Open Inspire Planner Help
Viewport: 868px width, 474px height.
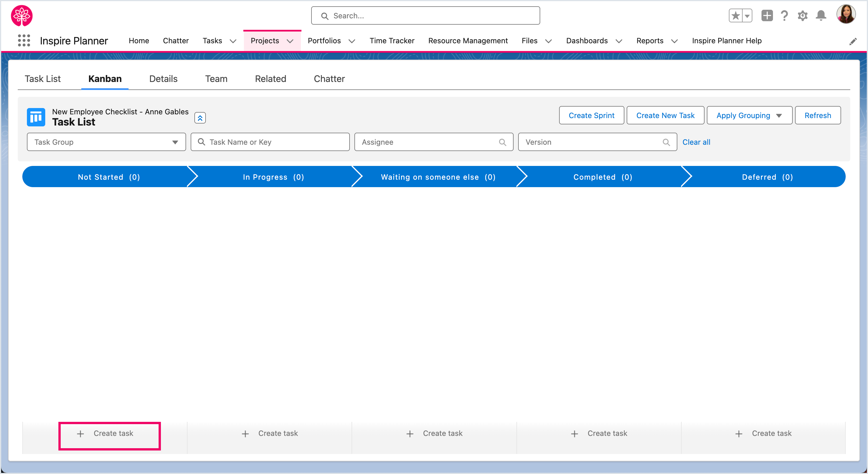pos(727,40)
